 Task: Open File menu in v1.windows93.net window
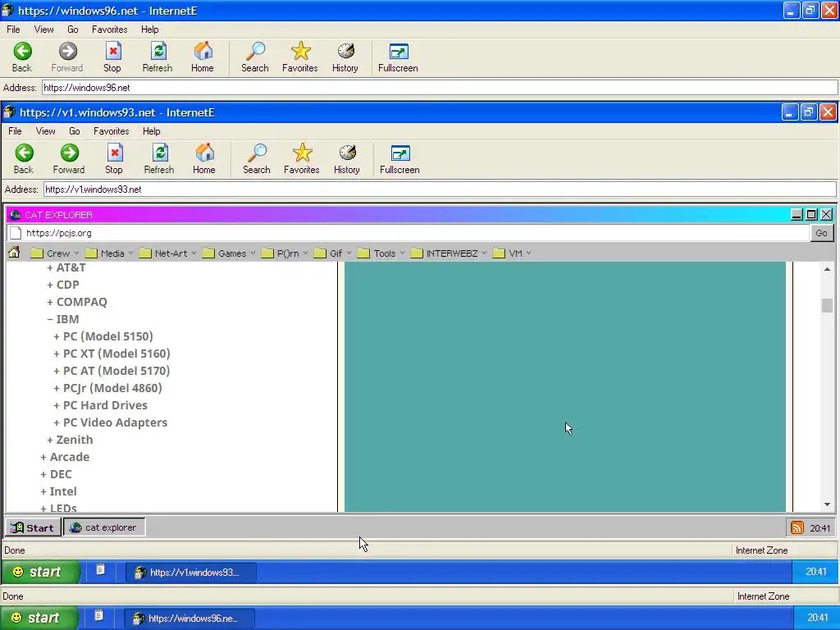coord(15,131)
